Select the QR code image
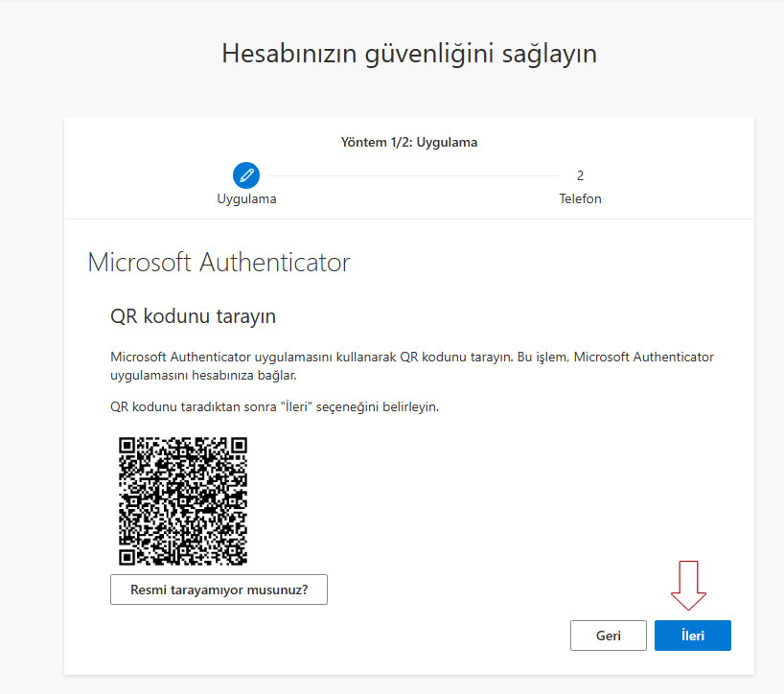784x694 pixels. (x=183, y=501)
